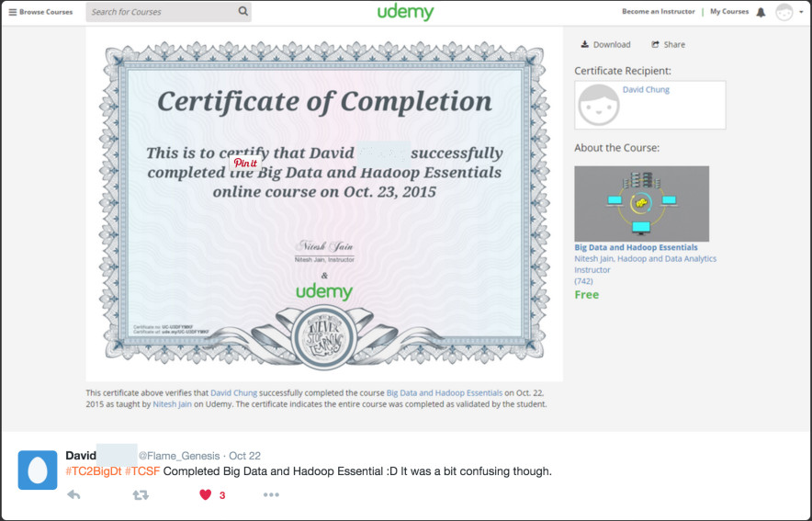Click course name link in verification text
The image size is (812, 521).
(445, 393)
